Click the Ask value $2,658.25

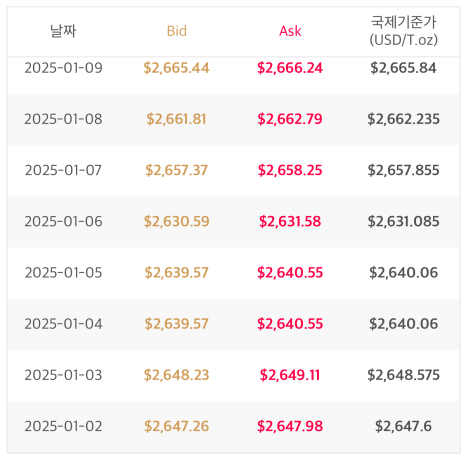point(290,170)
